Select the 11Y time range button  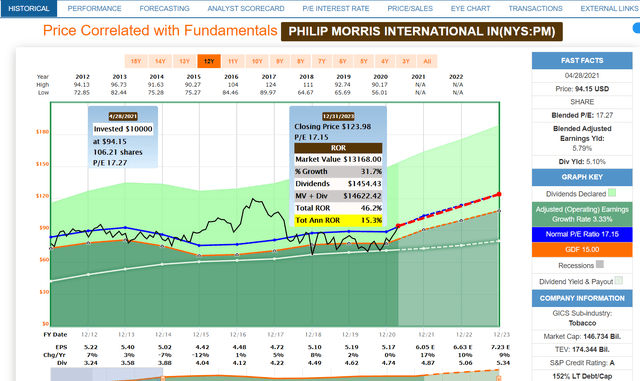click(233, 61)
